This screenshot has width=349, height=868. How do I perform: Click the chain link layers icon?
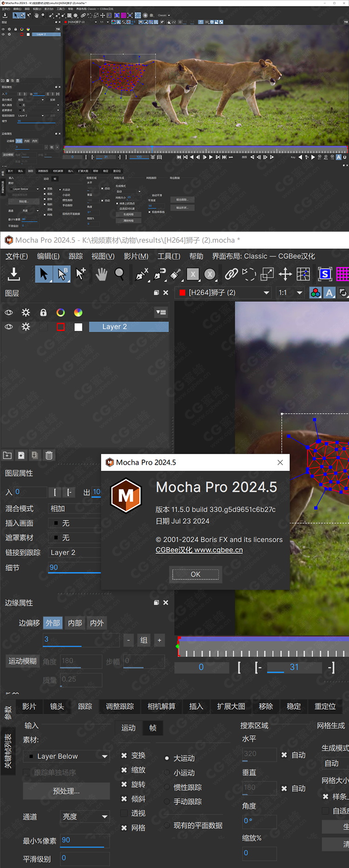(x=231, y=274)
